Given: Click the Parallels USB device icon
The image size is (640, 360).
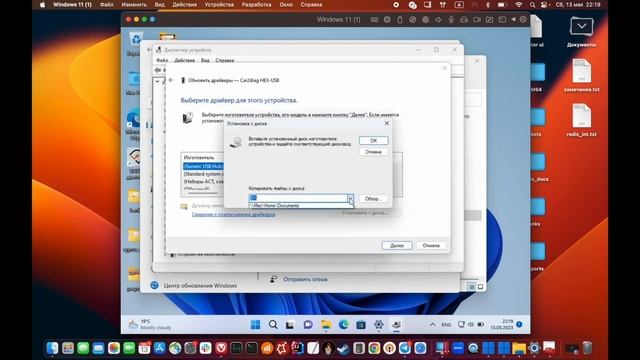Looking at the screenshot, I should [400, 20].
